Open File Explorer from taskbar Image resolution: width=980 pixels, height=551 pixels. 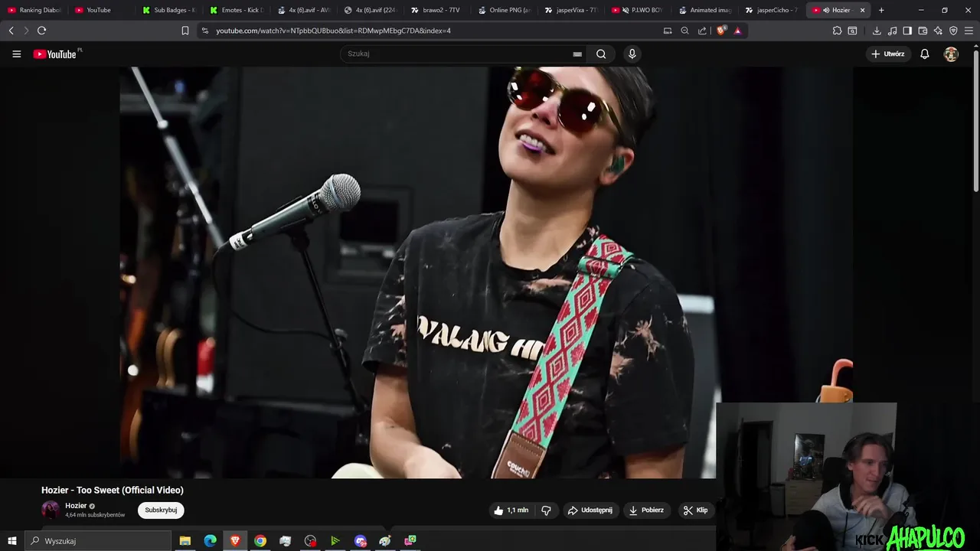(185, 541)
